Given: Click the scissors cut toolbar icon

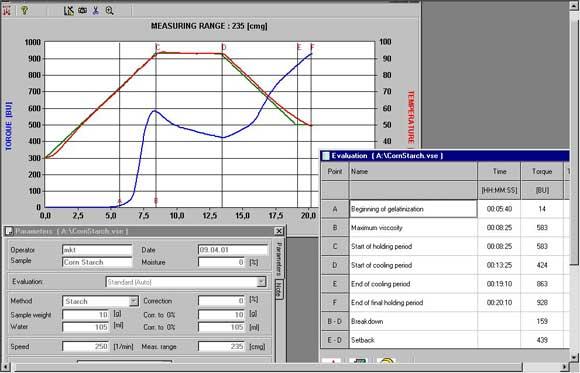Looking at the screenshot, I should pyautogui.click(x=95, y=10).
